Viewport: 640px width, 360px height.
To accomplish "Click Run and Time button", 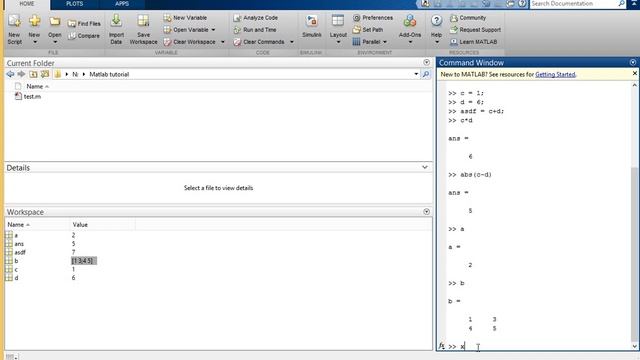I will point(255,30).
